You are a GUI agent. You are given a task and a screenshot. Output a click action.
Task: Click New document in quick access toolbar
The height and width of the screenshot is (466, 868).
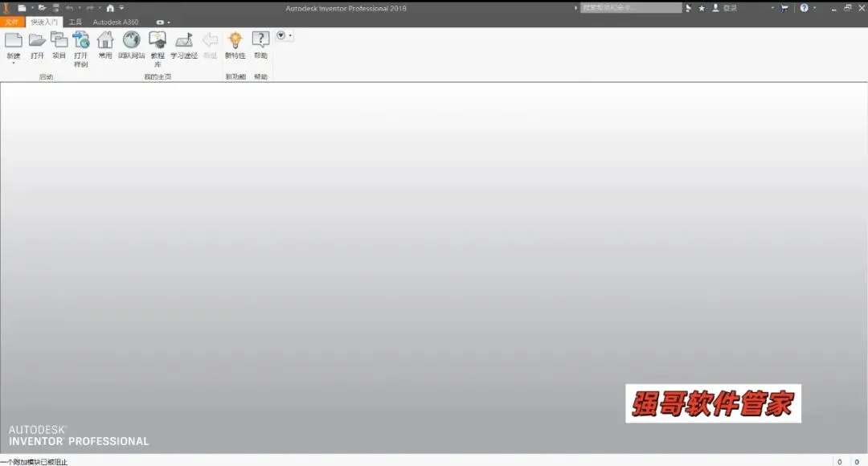pyautogui.click(x=22, y=8)
